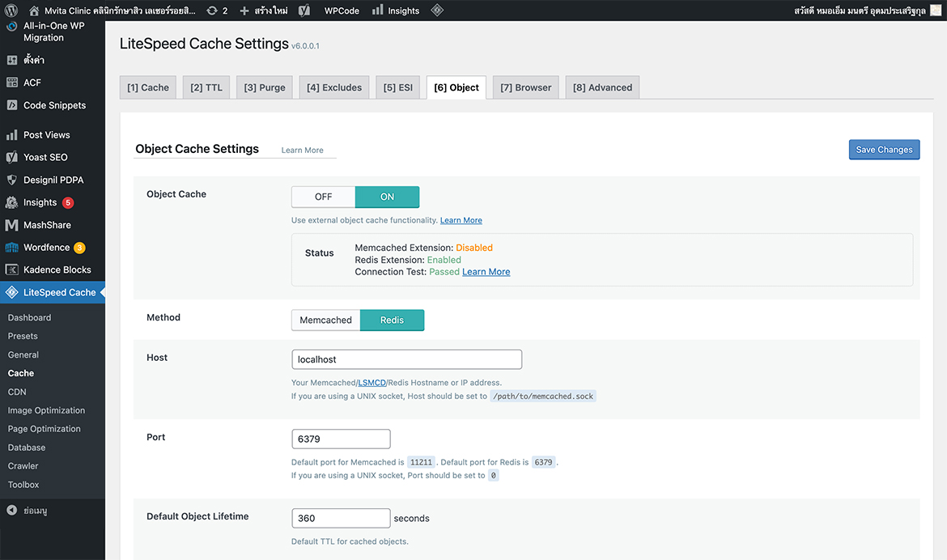Screen dimensions: 947x560
Task: Click the MashShare M icon
Action: (11, 225)
